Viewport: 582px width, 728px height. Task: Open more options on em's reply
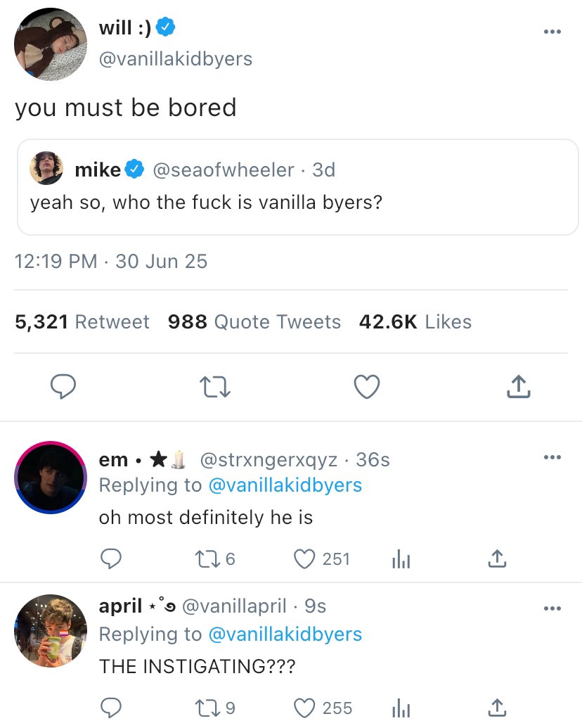pos(552,458)
